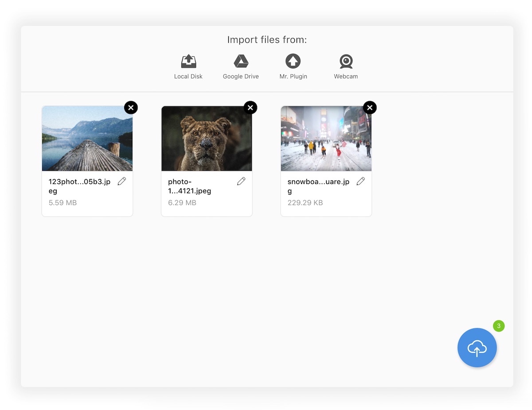Viewport: 532px width, 410px height.
Task: Edit the photo-1...4121.jpeg file details
Action: [x=241, y=181]
